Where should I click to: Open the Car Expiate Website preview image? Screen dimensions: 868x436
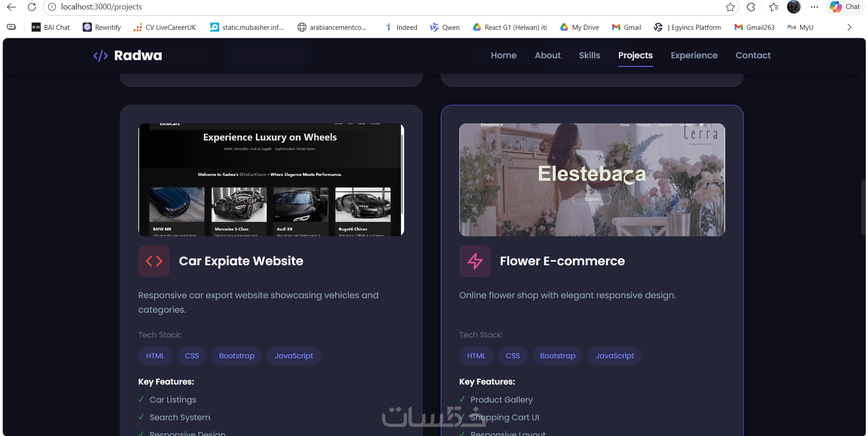coord(271,180)
